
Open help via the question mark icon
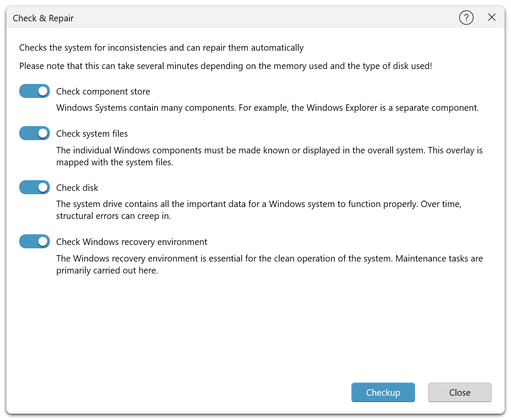(466, 18)
